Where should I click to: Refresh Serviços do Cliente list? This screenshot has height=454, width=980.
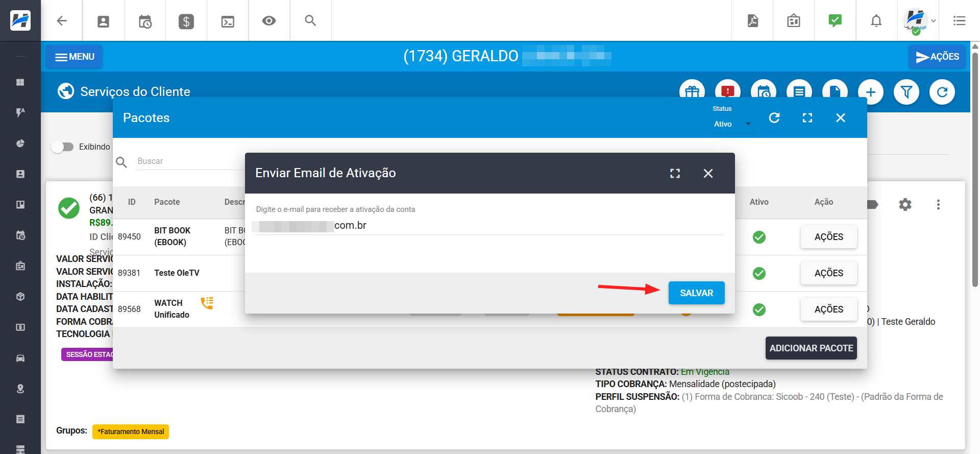pos(942,92)
